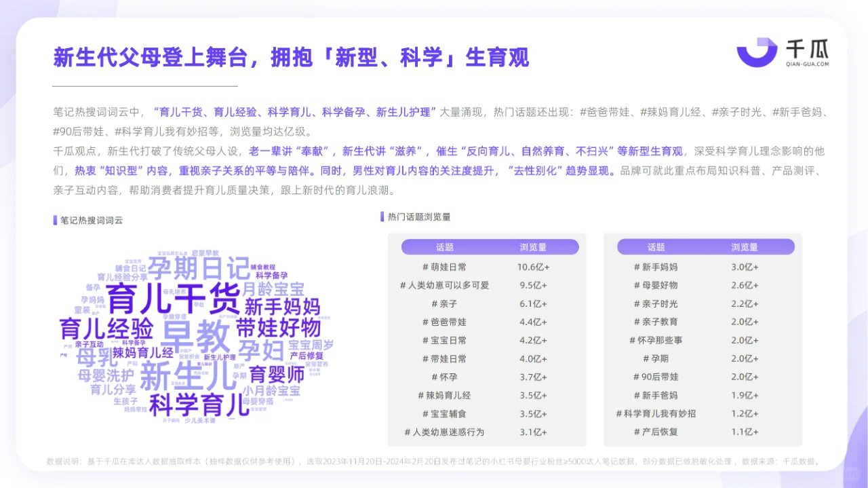Image resolution: width=868 pixels, height=488 pixels.
Task: Click the # 人类幼崽可以多可爱 topic
Action: 444,285
